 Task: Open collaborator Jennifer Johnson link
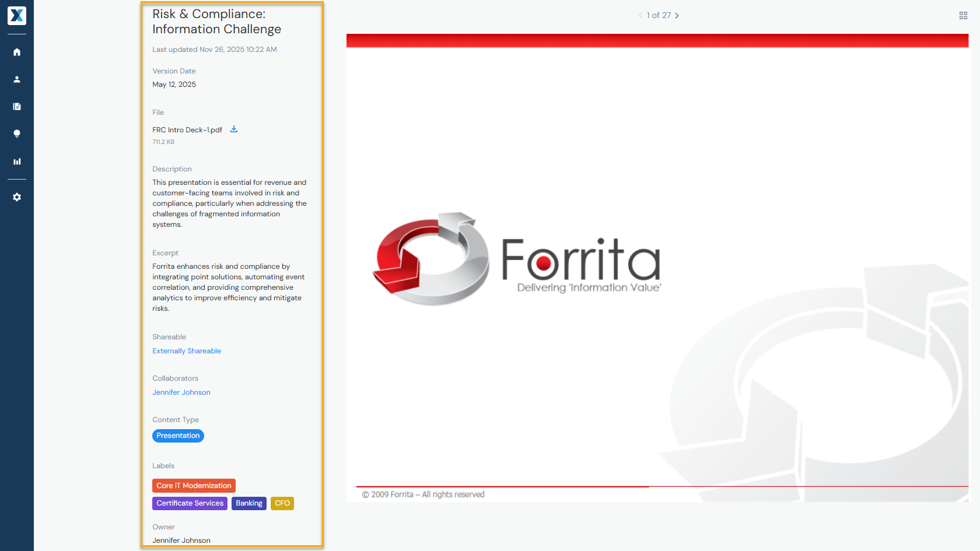point(181,392)
